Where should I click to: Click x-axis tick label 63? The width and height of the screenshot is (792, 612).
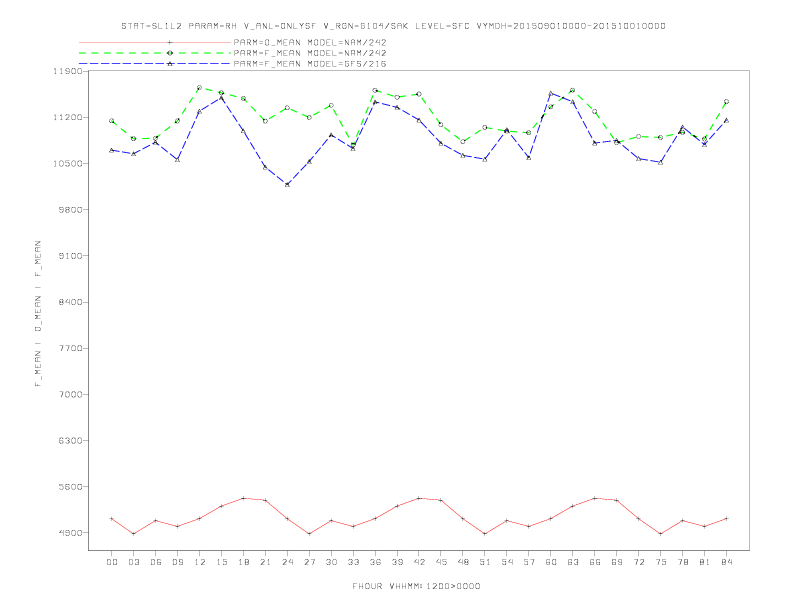pos(573,562)
